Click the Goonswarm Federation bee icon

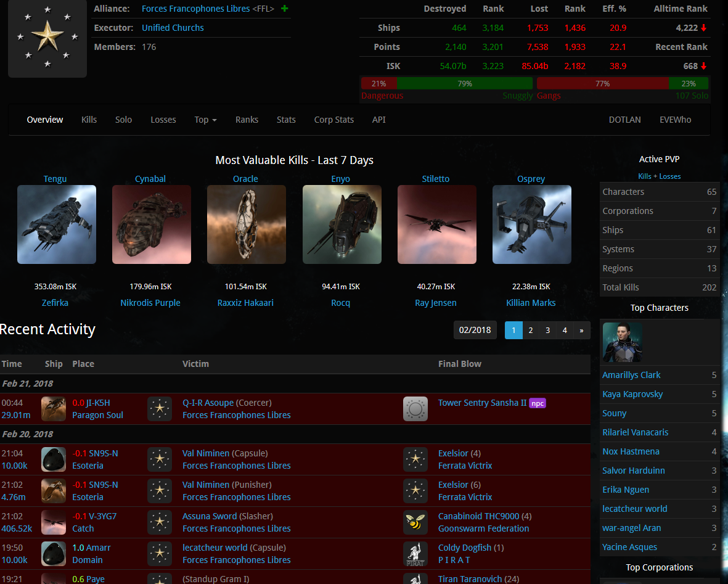click(415, 523)
